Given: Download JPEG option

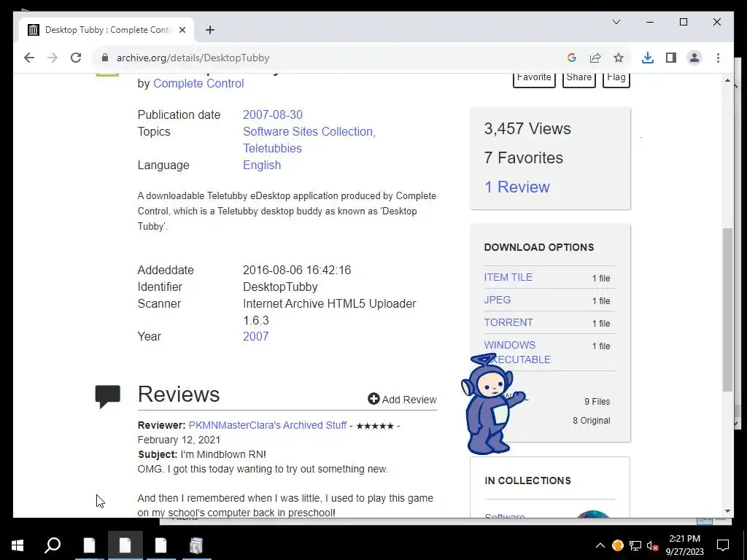Looking at the screenshot, I should [x=497, y=300].
